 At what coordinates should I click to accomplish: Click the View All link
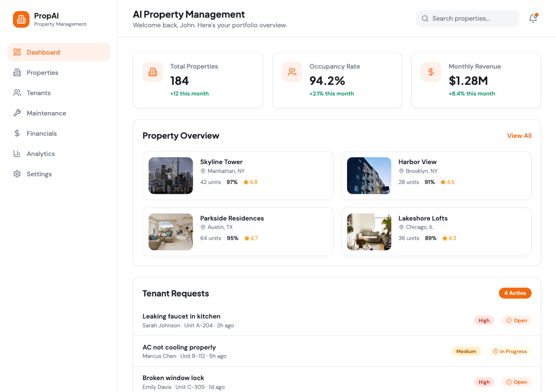click(519, 135)
